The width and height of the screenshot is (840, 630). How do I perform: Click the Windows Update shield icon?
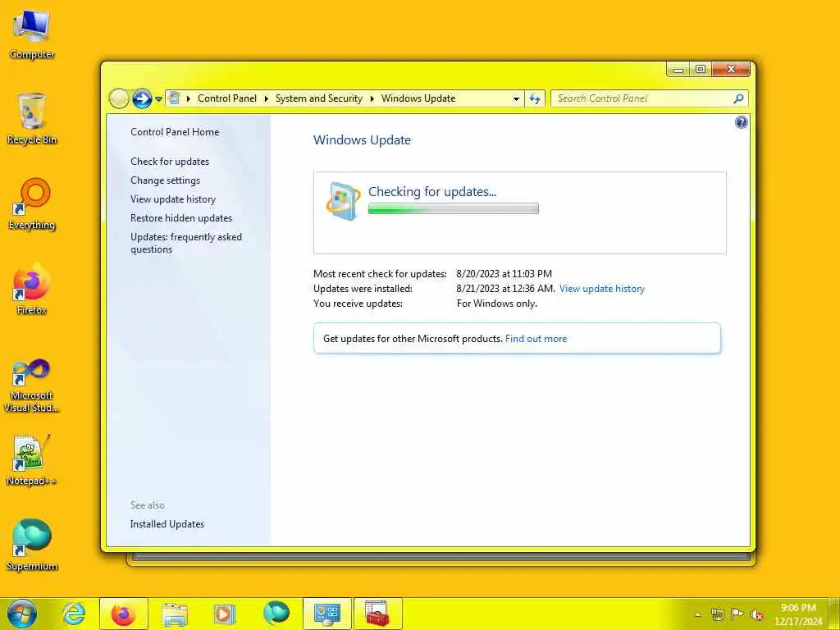[343, 202]
